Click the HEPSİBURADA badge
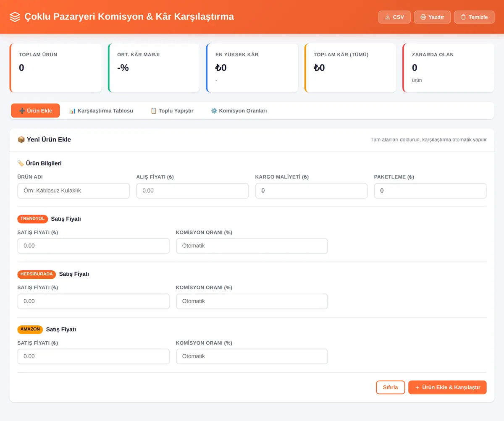Image resolution: width=504 pixels, height=421 pixels. point(37,274)
